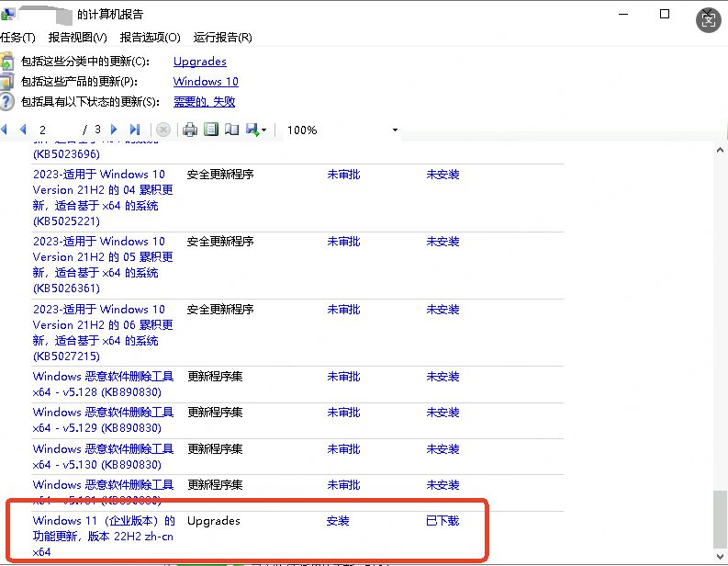Select 安全更新程序 in the KB5026361 row
This screenshot has height=566, width=728.
pos(220,242)
